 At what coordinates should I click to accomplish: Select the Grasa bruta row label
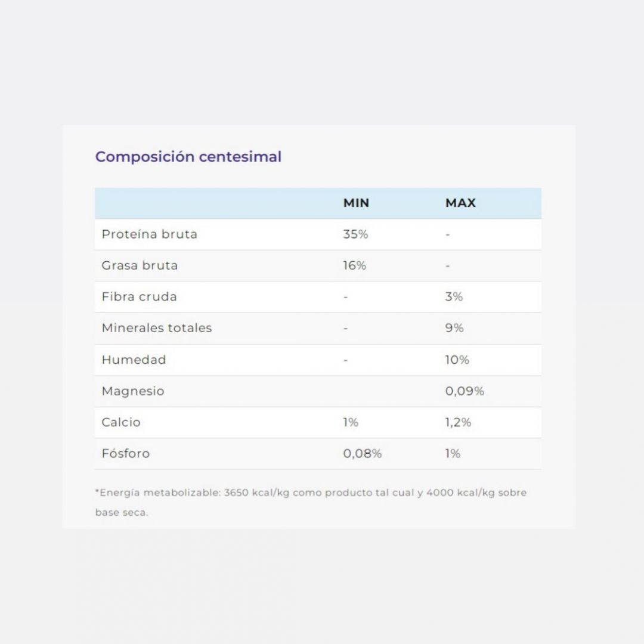coord(140,265)
